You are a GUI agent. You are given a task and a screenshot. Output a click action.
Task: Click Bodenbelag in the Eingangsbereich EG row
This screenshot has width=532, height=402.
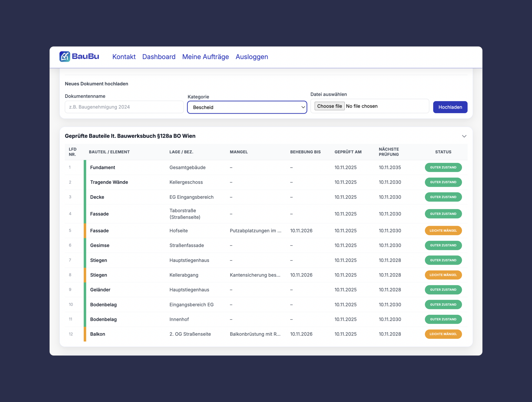coord(103,305)
